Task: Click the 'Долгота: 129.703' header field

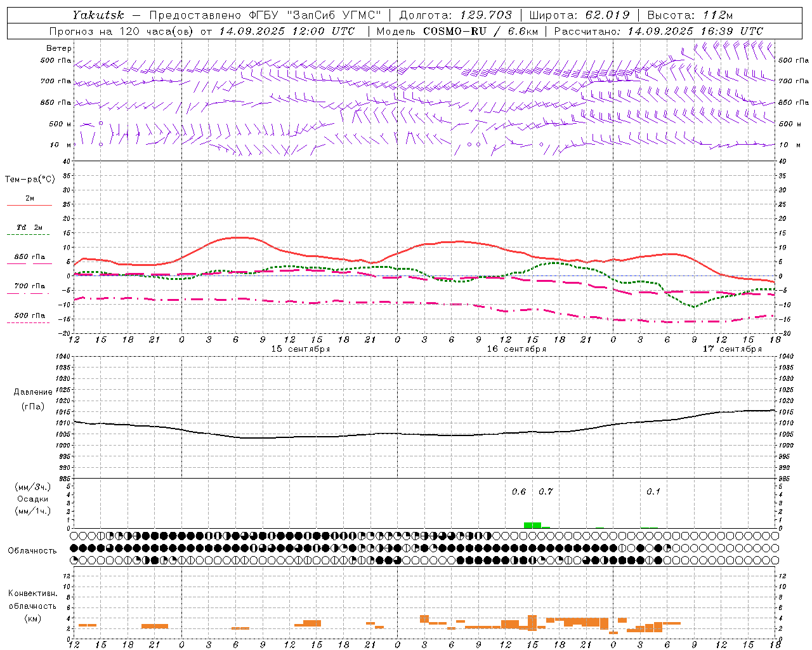Action: [x=455, y=15]
